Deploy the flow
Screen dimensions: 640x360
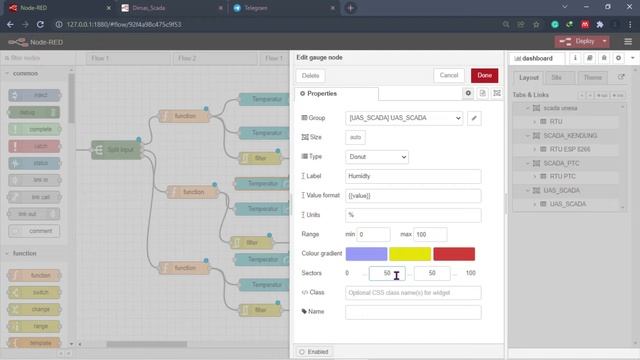click(577, 42)
